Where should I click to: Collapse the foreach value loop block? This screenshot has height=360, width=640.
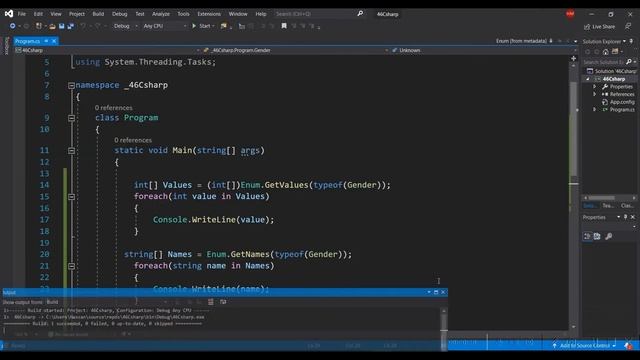click(x=71, y=197)
